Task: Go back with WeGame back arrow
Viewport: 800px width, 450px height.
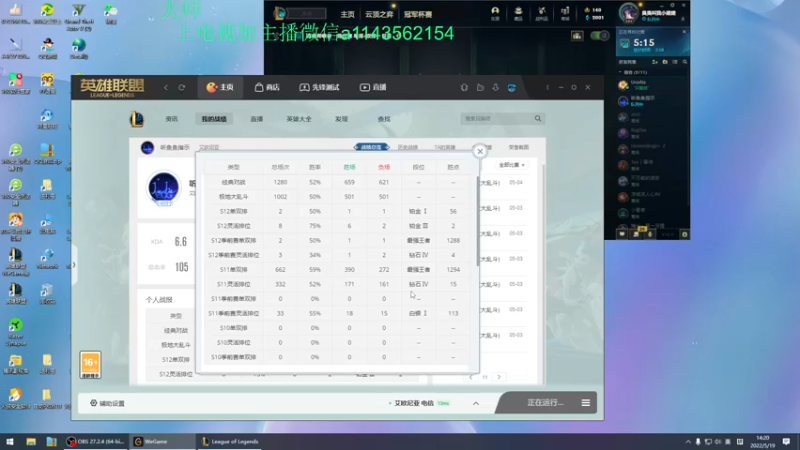Action: point(166,87)
